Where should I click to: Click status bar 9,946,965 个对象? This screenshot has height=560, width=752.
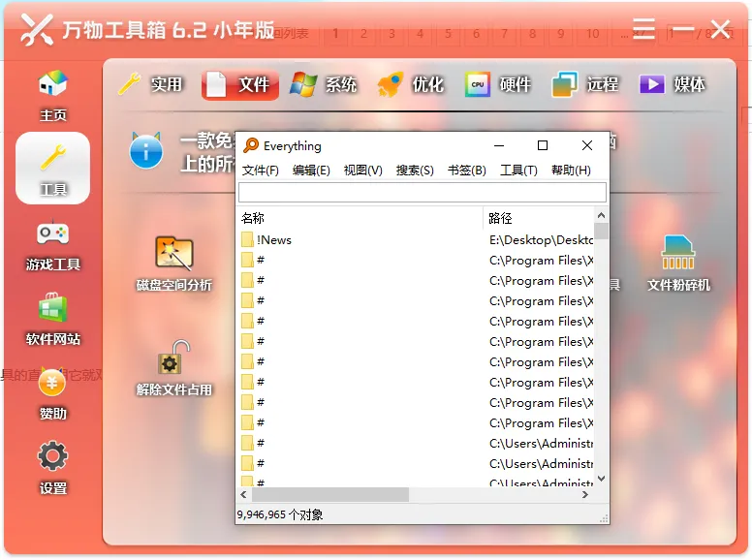(x=280, y=514)
